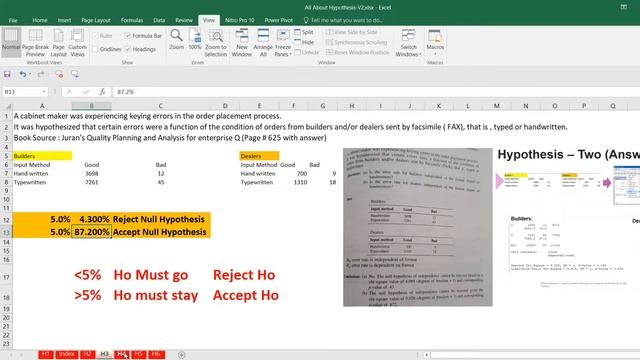Select the orange Dealers cell

(x=259, y=156)
